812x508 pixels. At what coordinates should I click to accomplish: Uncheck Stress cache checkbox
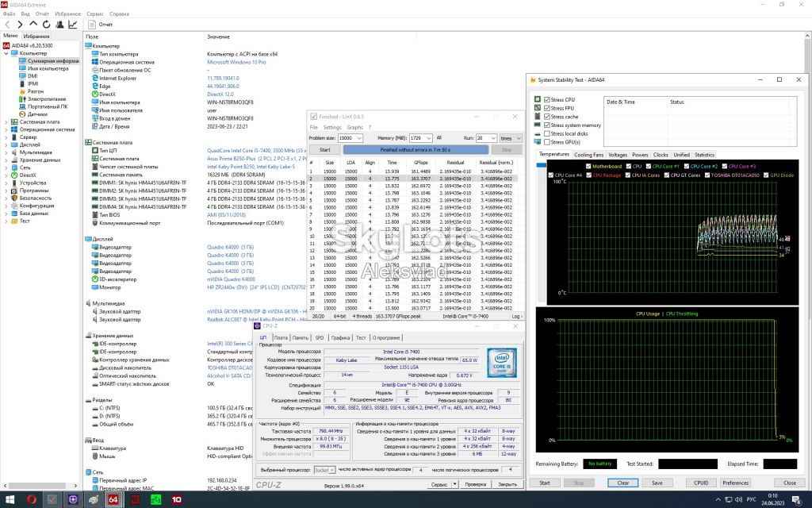click(547, 117)
